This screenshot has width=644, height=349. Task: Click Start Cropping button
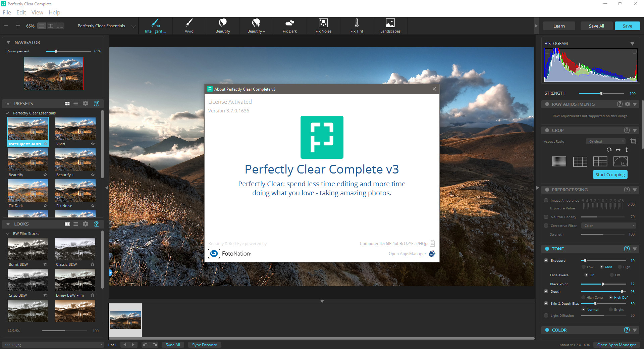[610, 174]
